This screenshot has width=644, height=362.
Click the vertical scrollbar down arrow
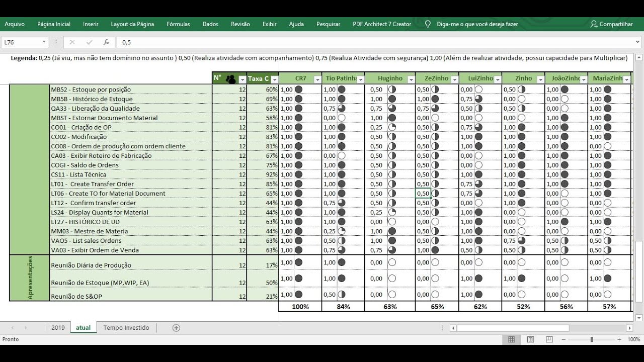pyautogui.click(x=638, y=318)
